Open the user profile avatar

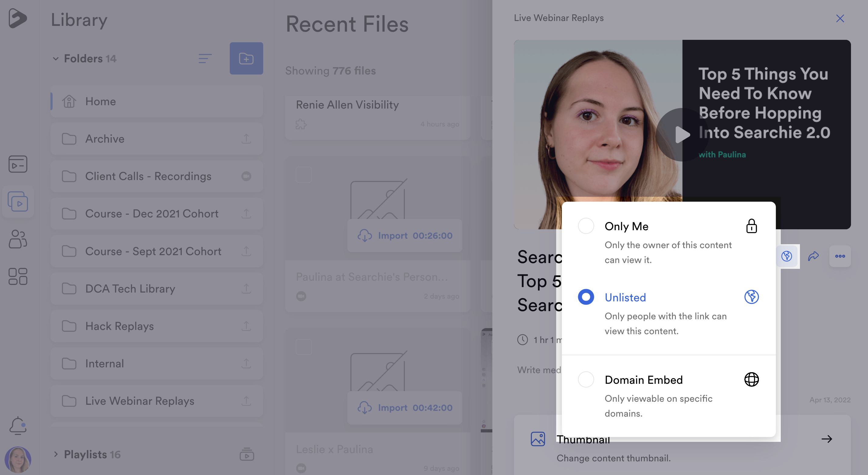click(x=18, y=459)
